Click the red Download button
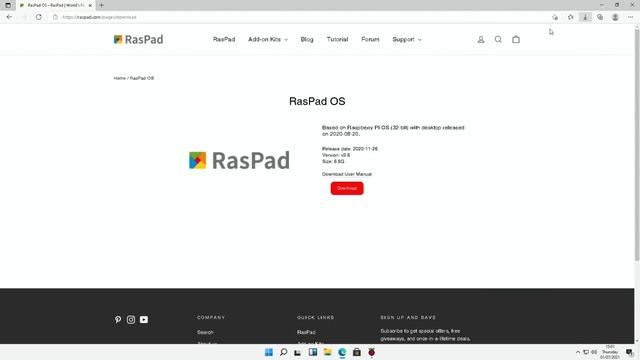 point(347,188)
